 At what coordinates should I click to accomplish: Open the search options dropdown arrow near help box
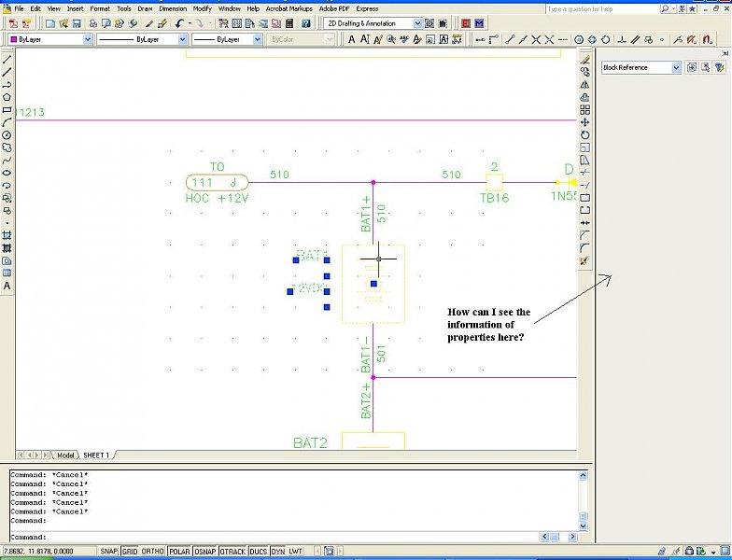click(x=674, y=9)
